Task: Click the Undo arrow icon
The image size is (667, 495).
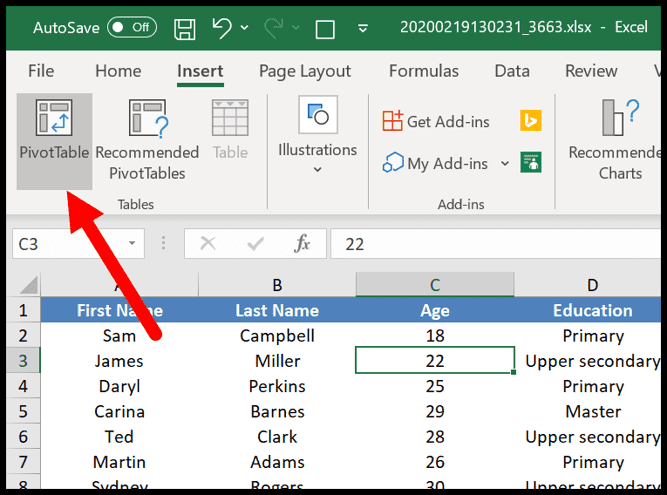Action: (x=222, y=28)
